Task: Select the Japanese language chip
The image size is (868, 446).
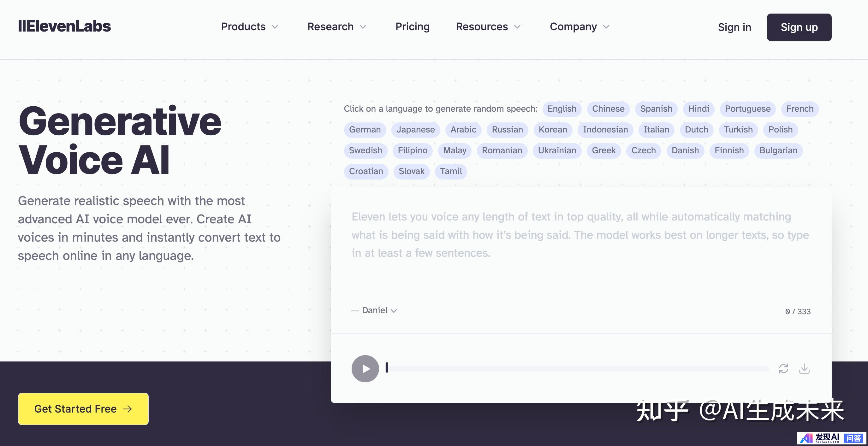Action: [415, 130]
